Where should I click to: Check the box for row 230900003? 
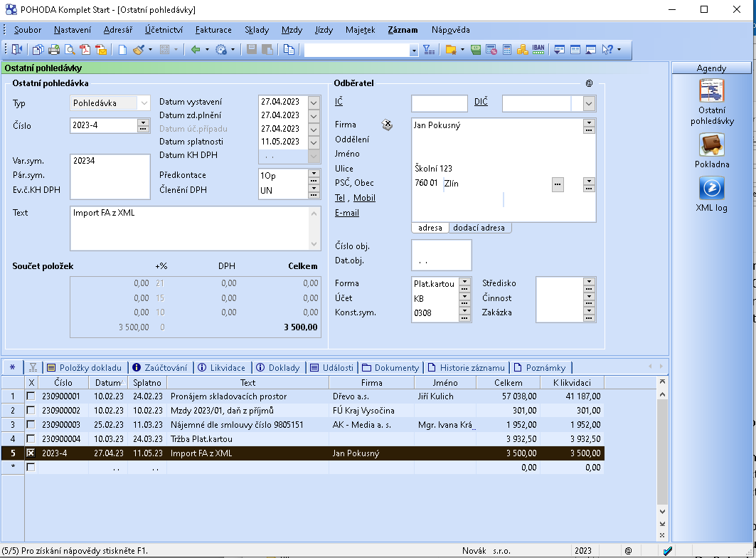click(31, 425)
